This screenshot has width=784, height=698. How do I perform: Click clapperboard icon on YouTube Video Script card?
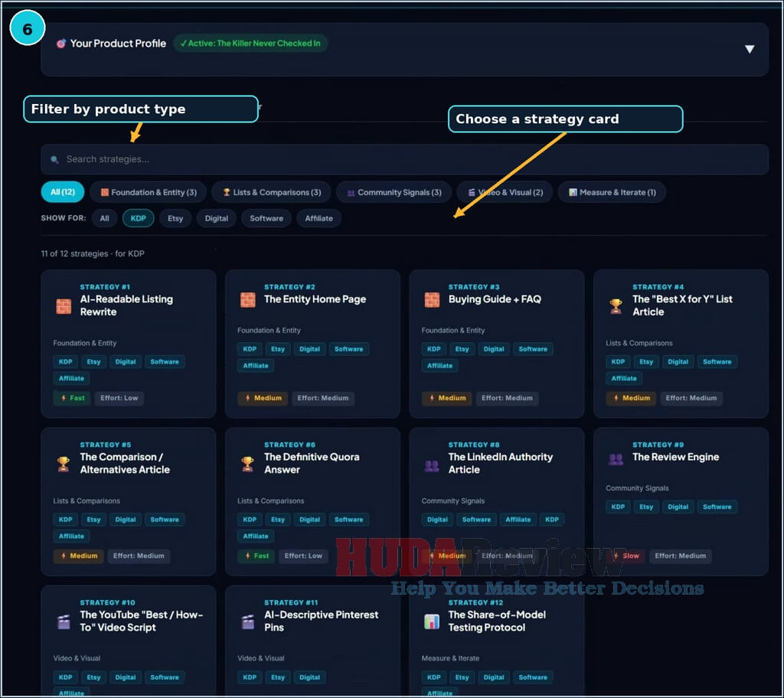click(x=64, y=621)
